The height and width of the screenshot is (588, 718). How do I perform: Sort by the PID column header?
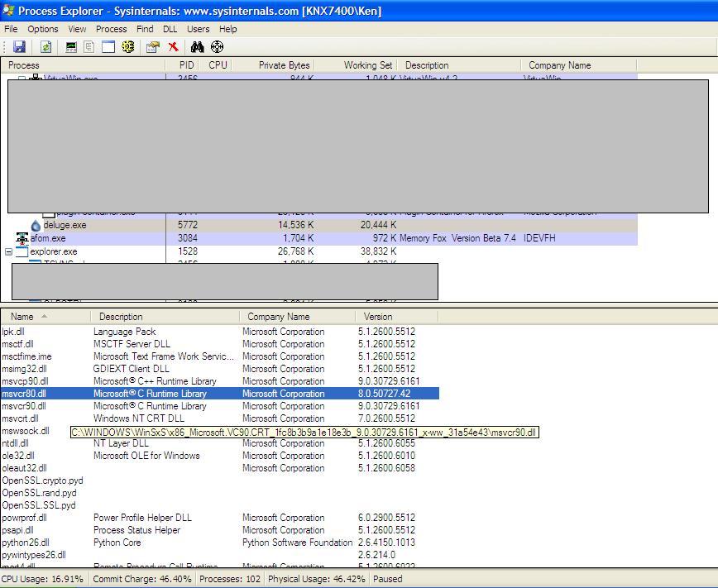point(182,65)
